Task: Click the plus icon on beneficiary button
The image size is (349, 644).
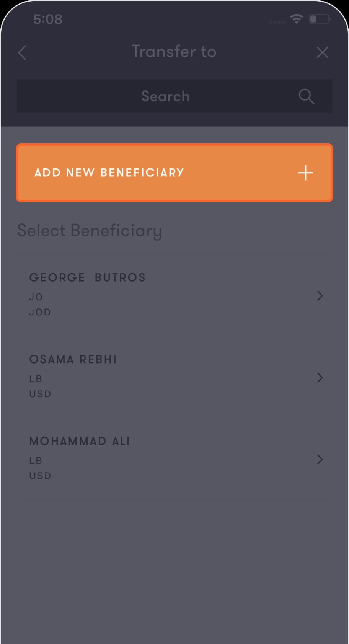Action: tap(305, 173)
